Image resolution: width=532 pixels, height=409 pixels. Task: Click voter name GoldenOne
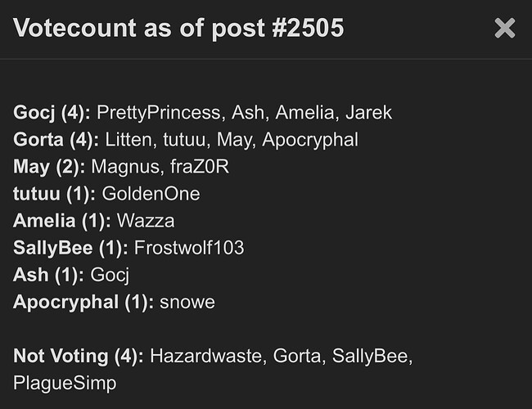[151, 194]
